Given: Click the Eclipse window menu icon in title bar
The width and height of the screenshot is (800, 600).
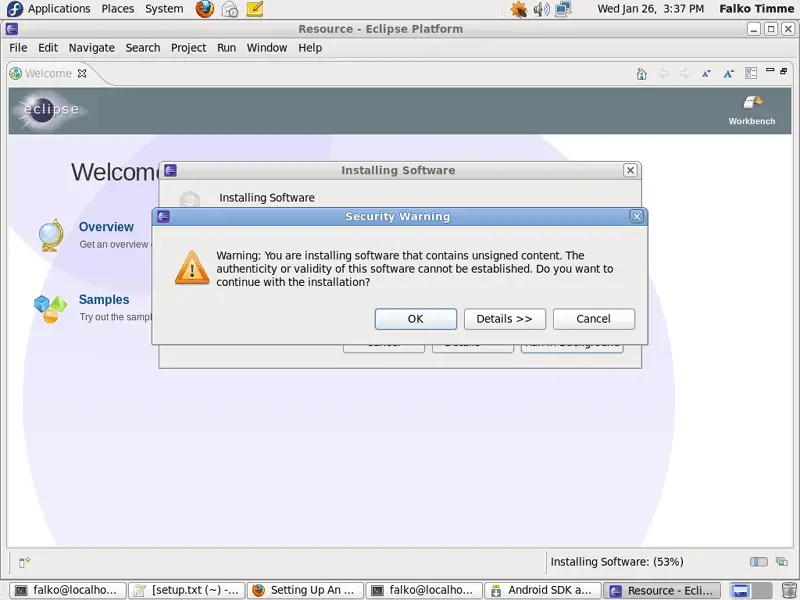Looking at the screenshot, I should pyautogui.click(x=12, y=29).
